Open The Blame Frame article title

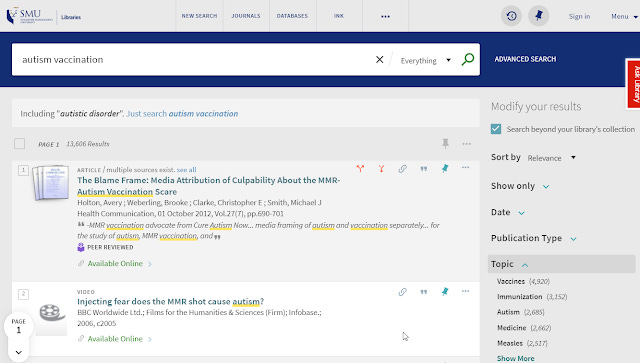pos(209,186)
